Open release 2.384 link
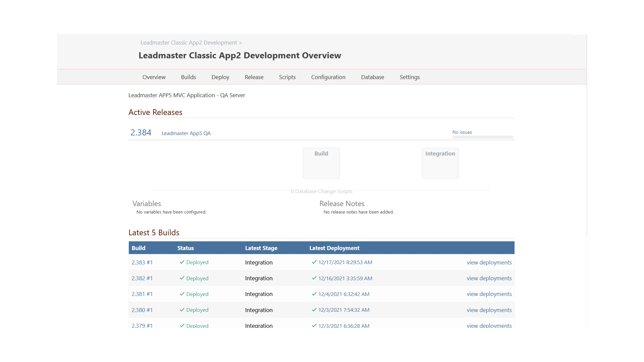This screenshot has height=362, width=644. (x=141, y=133)
